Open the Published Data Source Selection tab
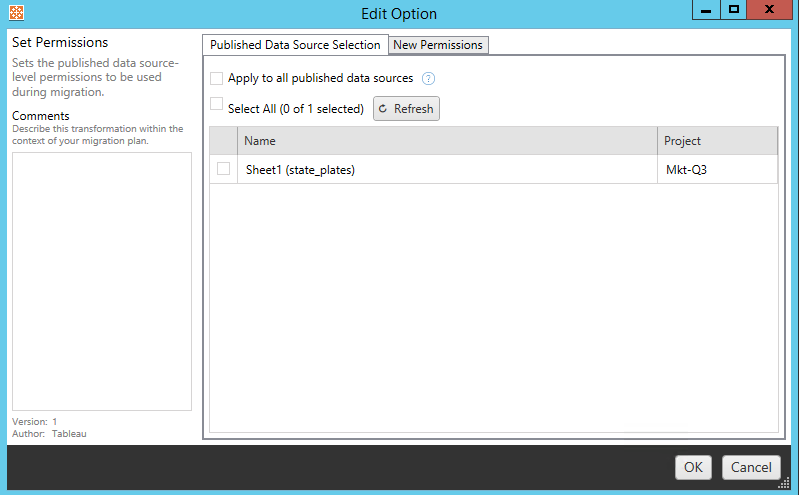This screenshot has height=495, width=799. click(295, 45)
